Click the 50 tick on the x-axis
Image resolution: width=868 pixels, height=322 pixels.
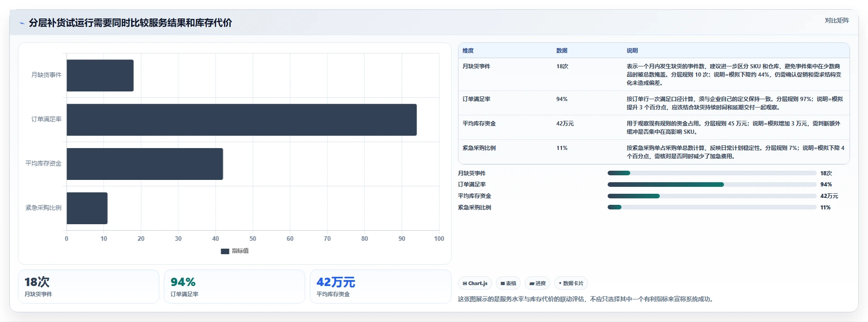[253, 239]
